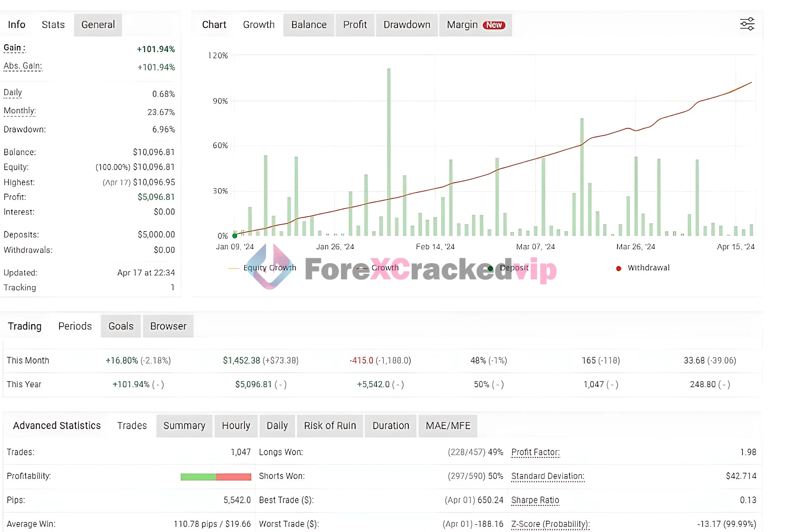The height and width of the screenshot is (532, 803).
Task: Click the green deposit marker on chart
Action: click(x=235, y=235)
